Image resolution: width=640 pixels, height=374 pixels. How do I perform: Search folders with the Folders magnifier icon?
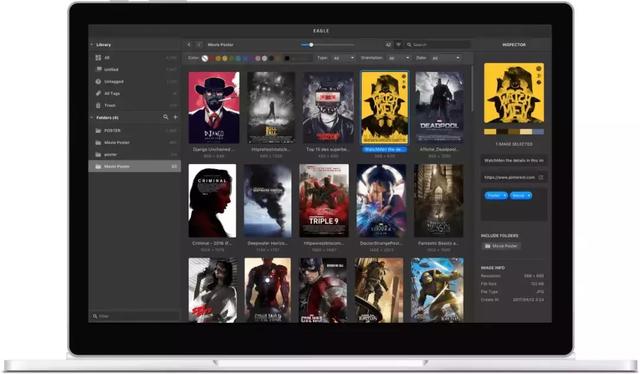click(166, 117)
